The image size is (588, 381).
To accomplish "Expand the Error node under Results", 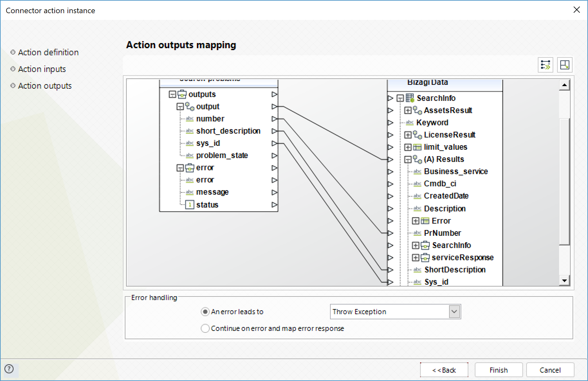I will 416,221.
